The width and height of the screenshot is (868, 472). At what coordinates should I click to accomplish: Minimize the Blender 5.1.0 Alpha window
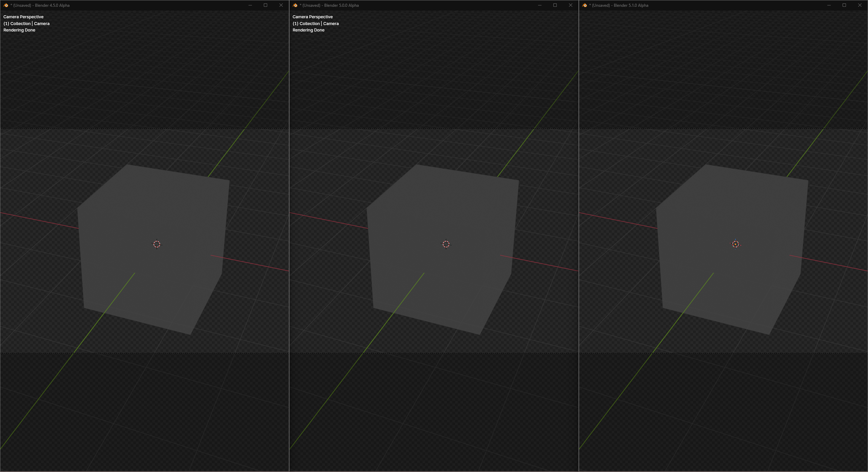(829, 5)
